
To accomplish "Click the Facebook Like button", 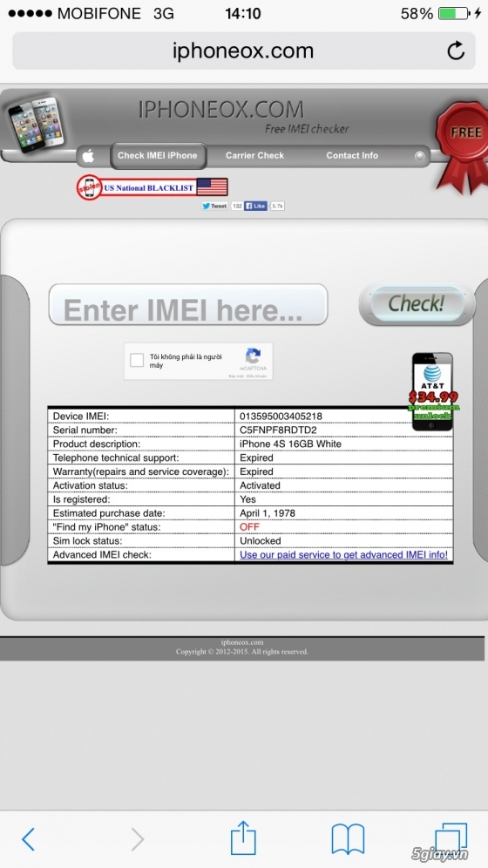I will coord(256,206).
